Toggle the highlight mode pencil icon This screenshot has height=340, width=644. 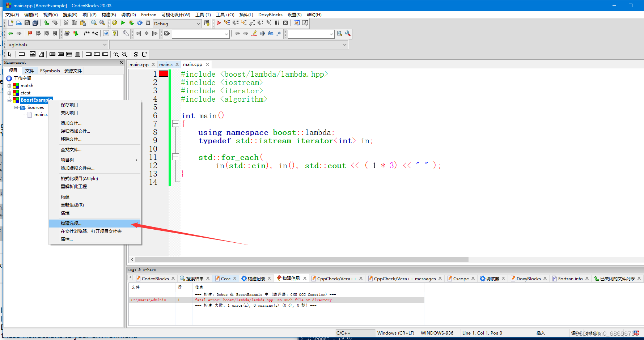tap(254, 34)
